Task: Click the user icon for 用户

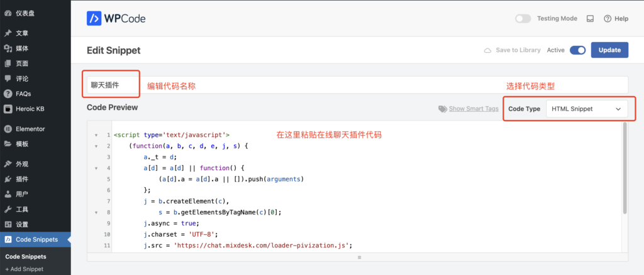Action: [x=8, y=194]
